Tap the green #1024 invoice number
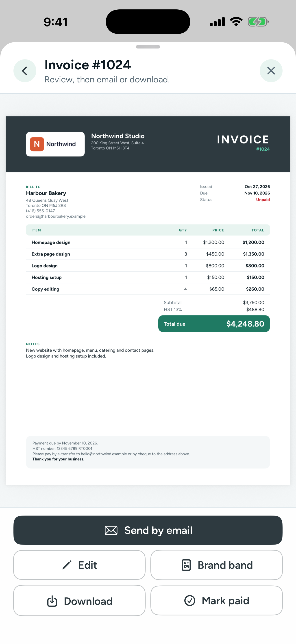The height and width of the screenshot is (644, 296). click(x=263, y=149)
